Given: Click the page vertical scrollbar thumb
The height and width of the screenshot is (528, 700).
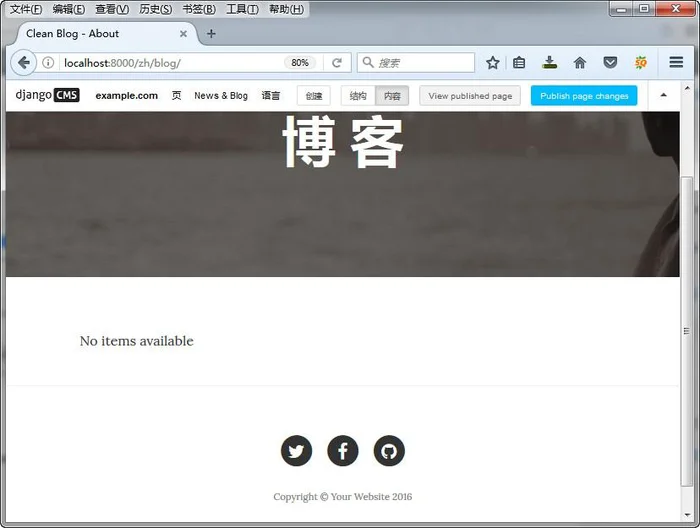Looking at the screenshot, I should 687,331.
